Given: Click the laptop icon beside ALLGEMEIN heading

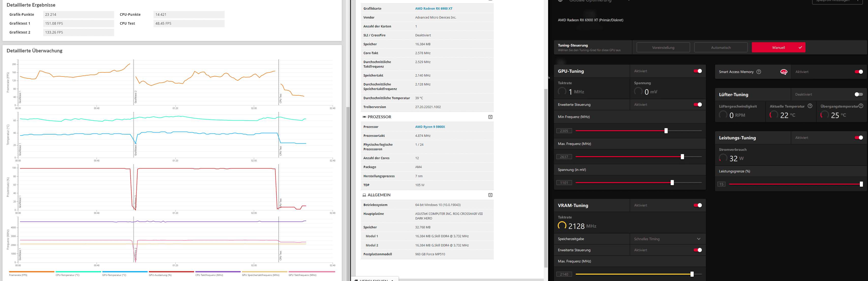Looking at the screenshot, I should point(364,195).
